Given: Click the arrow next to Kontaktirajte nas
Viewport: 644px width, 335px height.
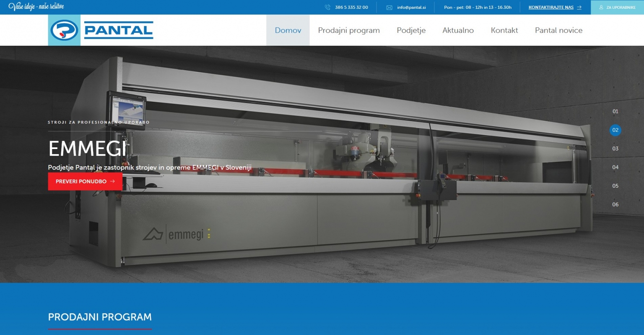Looking at the screenshot, I should coord(579,8).
